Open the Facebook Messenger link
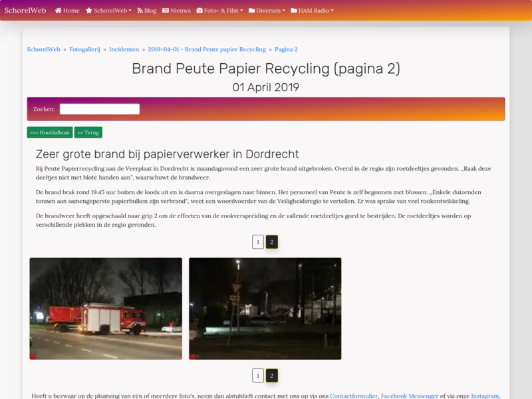Screen dimensions: 532x399 pyautogui.click(x=410, y=396)
